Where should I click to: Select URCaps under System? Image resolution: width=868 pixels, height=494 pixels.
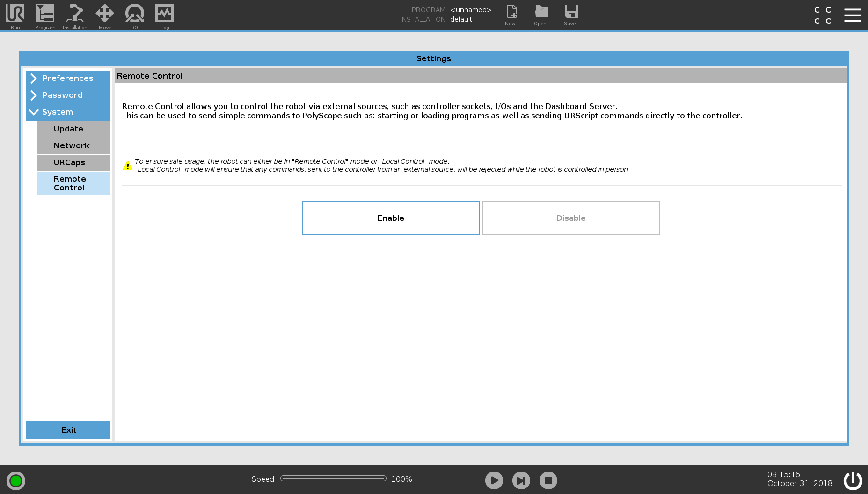click(x=73, y=163)
